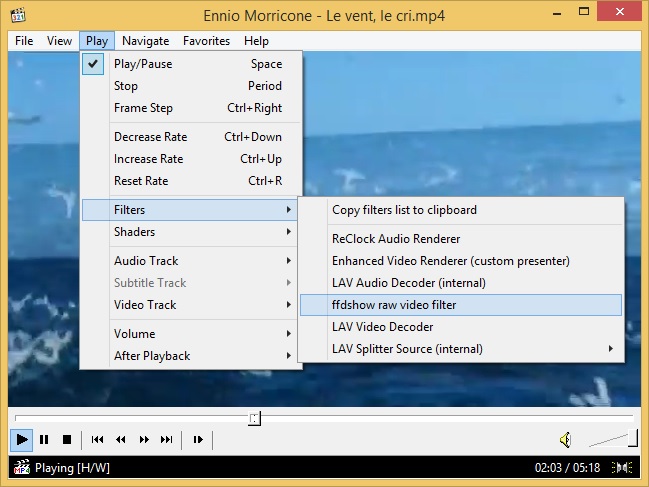Open the Navigate menu
Image resolution: width=649 pixels, height=487 pixels.
pyautogui.click(x=146, y=41)
